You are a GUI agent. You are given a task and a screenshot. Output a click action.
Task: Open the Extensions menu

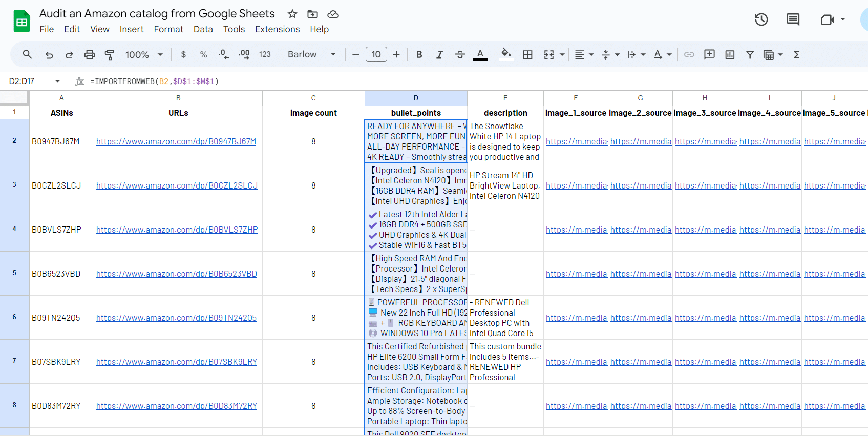[277, 29]
